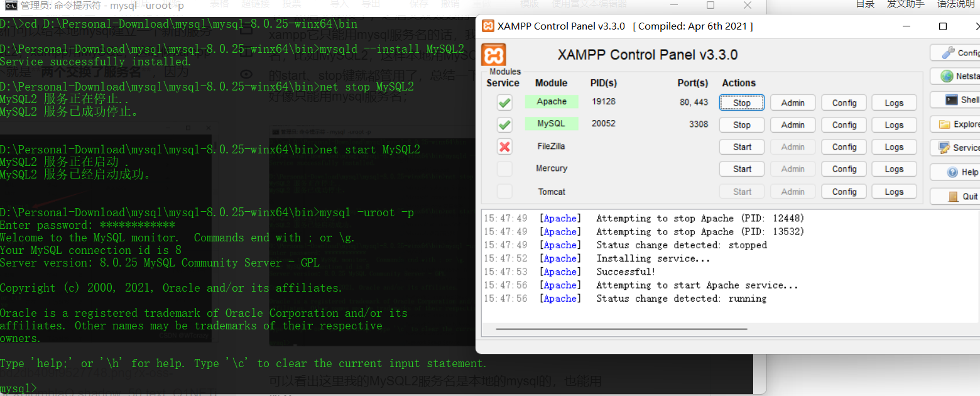Click the green Apache module label
The width and height of the screenshot is (980, 396).
tap(552, 102)
